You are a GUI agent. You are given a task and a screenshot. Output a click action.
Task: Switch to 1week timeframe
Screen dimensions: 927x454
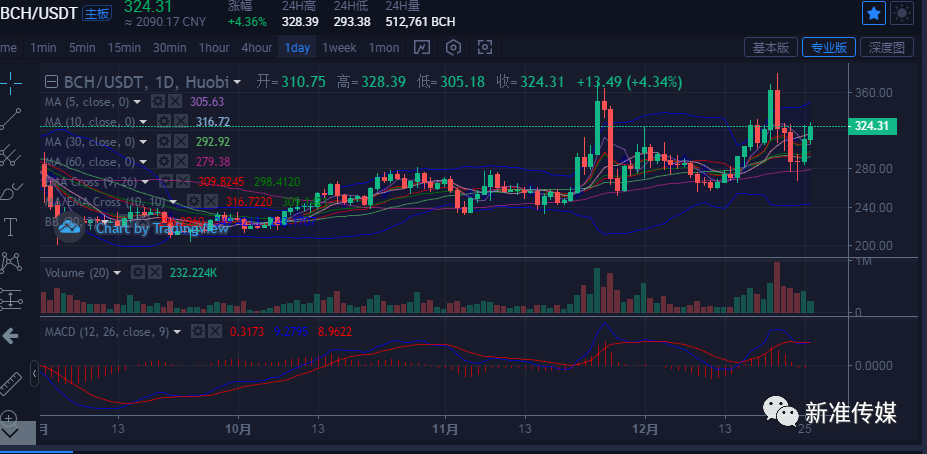pyautogui.click(x=339, y=48)
